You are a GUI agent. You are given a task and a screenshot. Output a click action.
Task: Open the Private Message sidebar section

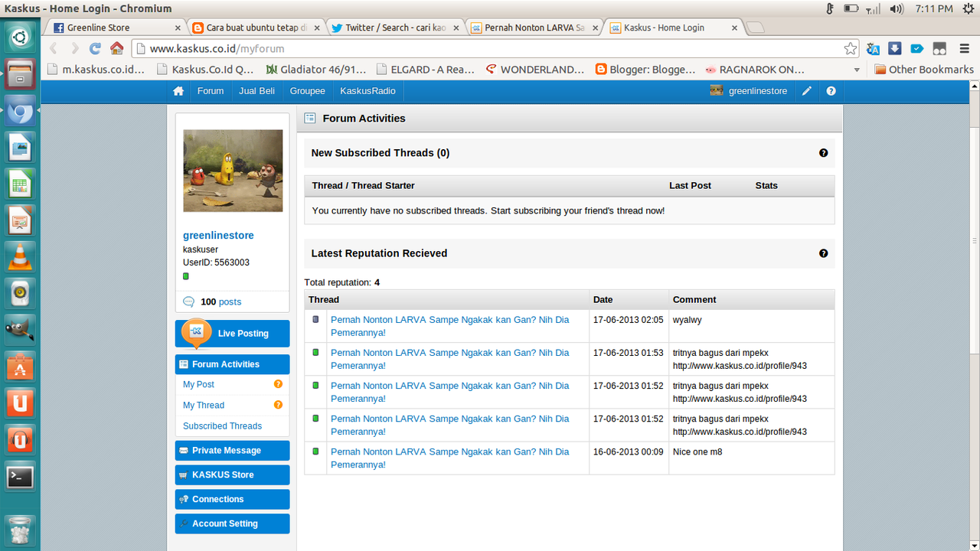(233, 451)
